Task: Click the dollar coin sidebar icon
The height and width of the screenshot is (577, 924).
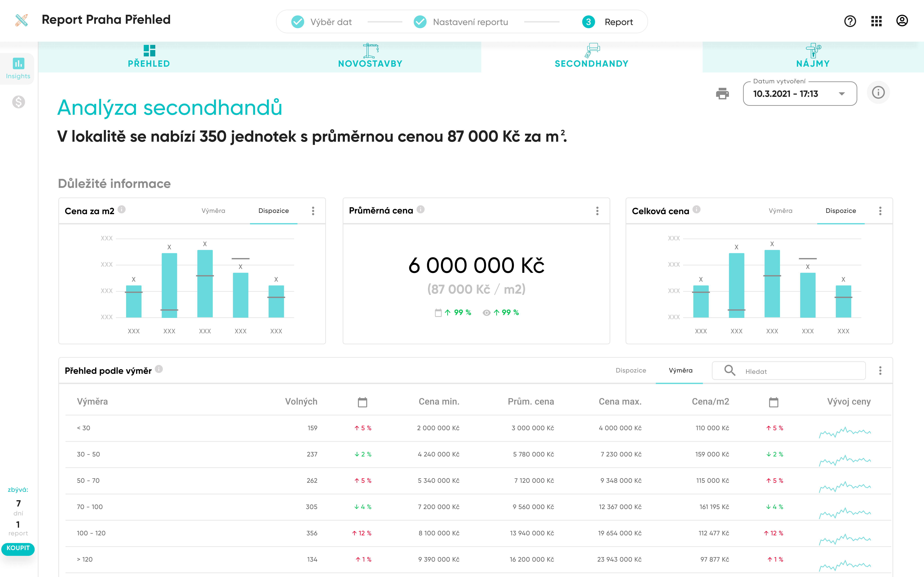Action: [18, 102]
